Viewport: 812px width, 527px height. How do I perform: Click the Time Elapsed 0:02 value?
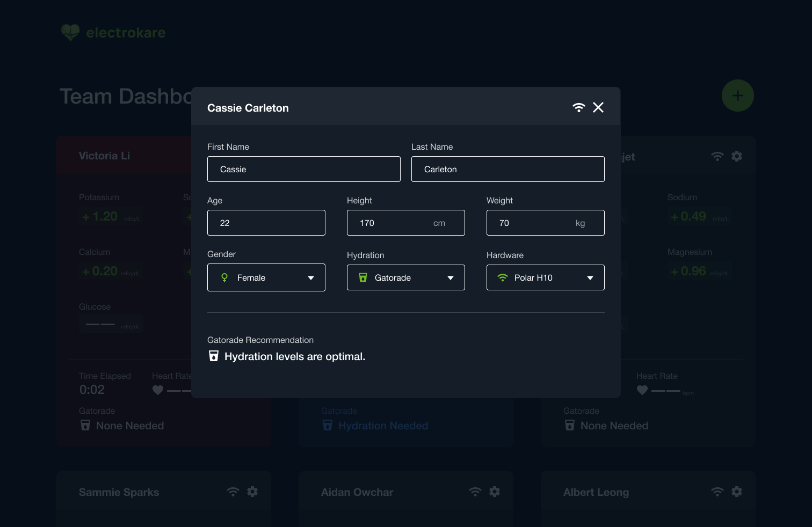(x=92, y=390)
